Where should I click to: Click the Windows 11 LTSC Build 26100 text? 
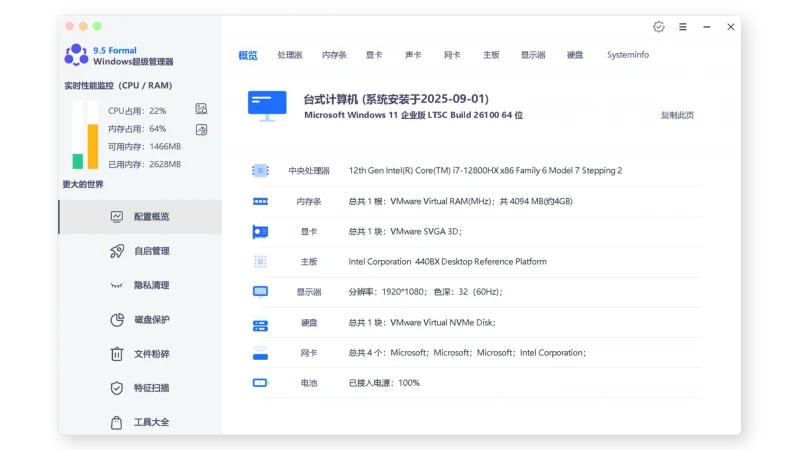point(414,115)
